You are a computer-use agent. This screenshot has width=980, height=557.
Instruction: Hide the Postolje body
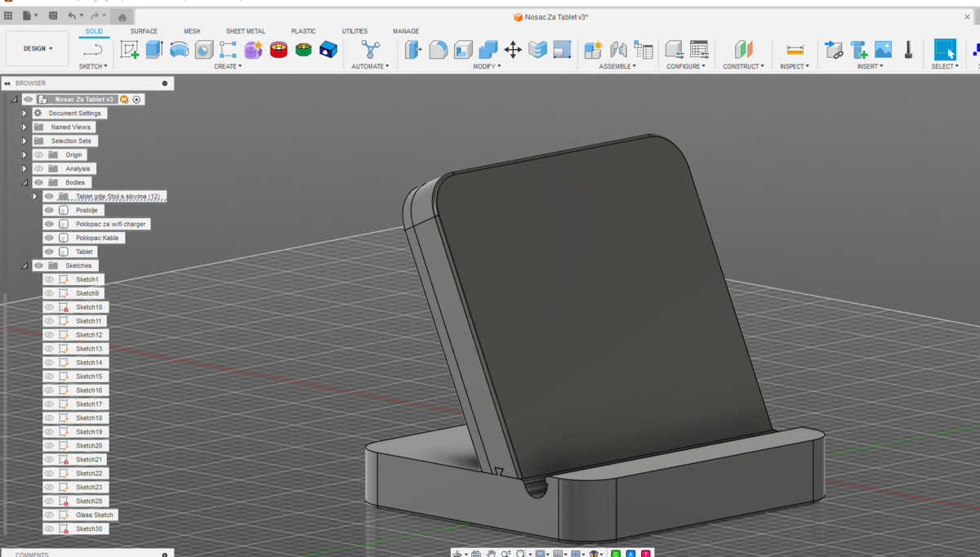[49, 211]
